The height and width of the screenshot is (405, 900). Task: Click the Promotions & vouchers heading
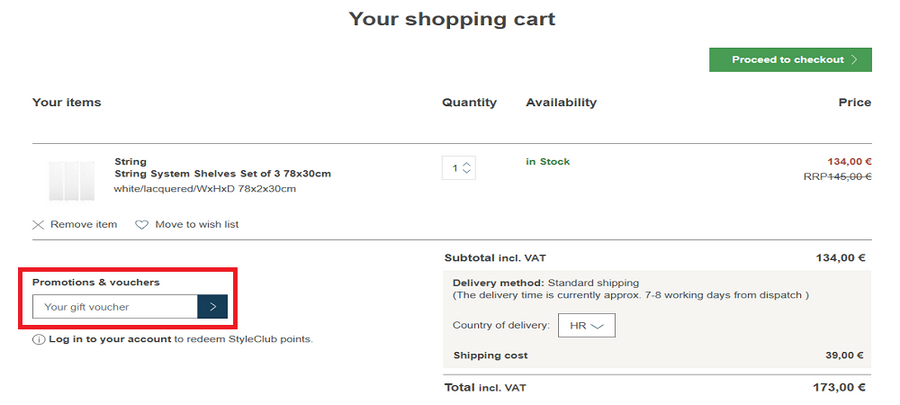[96, 283]
